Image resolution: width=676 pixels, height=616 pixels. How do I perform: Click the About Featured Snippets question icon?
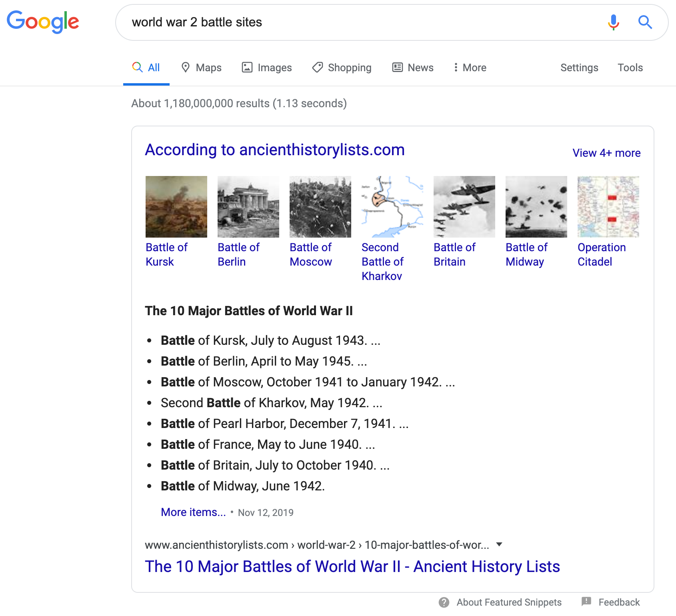(x=444, y=602)
